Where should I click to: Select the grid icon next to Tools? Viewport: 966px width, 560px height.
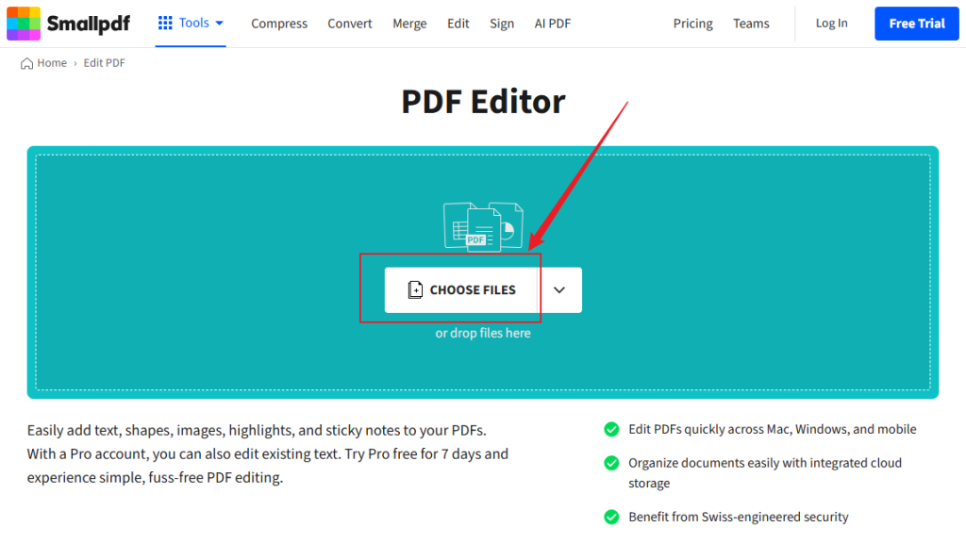click(167, 23)
